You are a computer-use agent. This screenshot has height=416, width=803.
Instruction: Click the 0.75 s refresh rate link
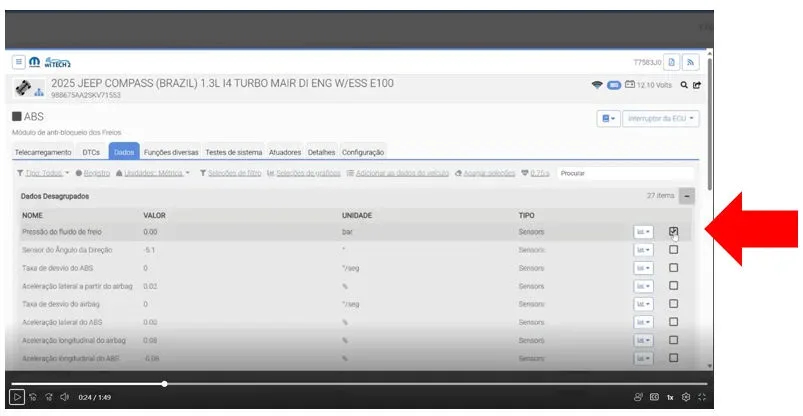(535, 173)
